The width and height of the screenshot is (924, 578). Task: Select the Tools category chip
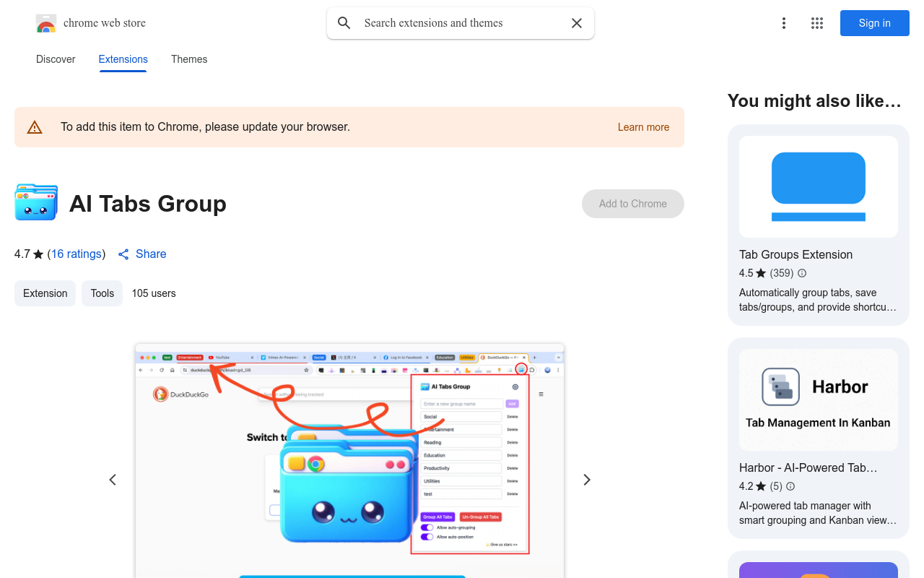click(102, 293)
